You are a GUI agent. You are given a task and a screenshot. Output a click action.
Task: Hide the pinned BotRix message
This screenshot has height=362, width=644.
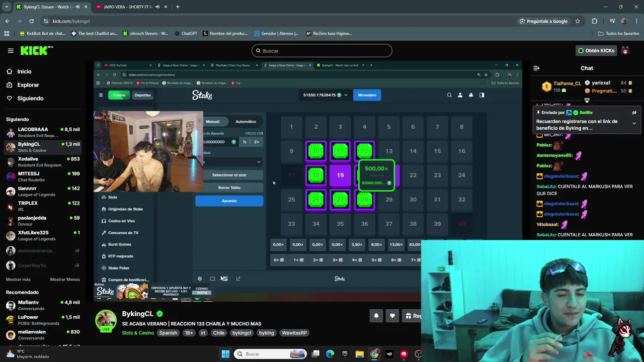pos(634,113)
